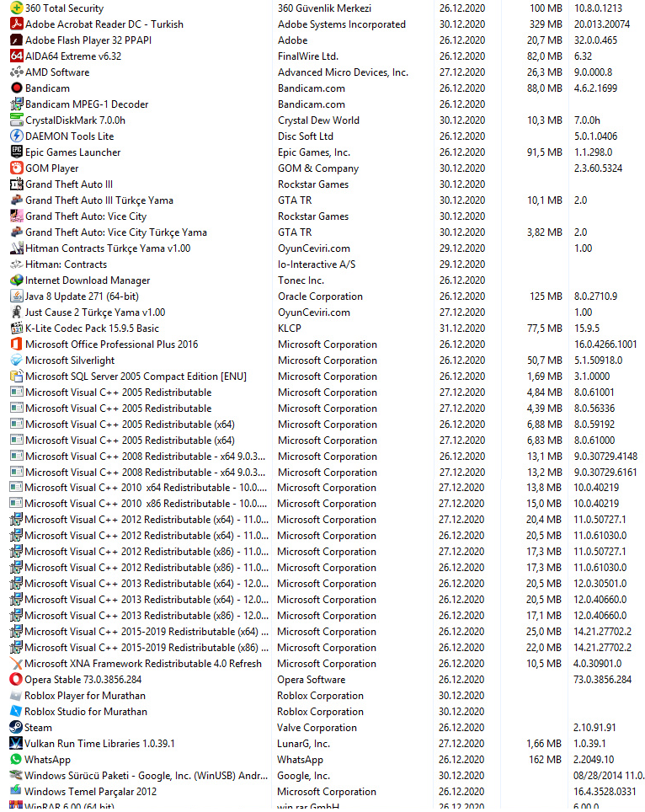This screenshot has width=645, height=812.
Task: Click the Adobe Flash Player 32 PPAPI icon
Action: click(17, 40)
